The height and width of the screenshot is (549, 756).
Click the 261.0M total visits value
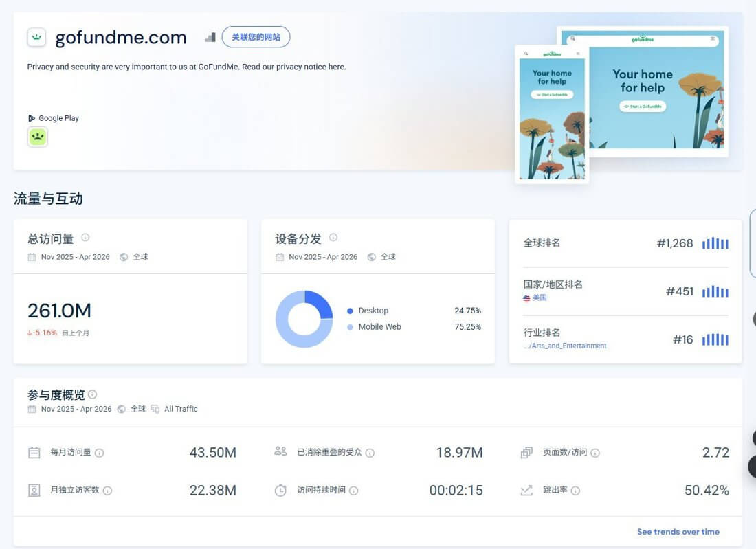pos(59,311)
